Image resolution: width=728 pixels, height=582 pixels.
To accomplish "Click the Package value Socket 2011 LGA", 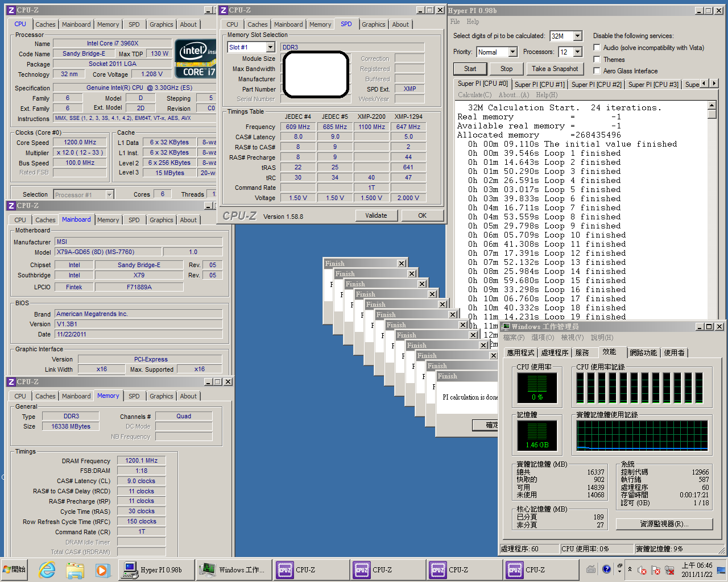I will 112,64.
